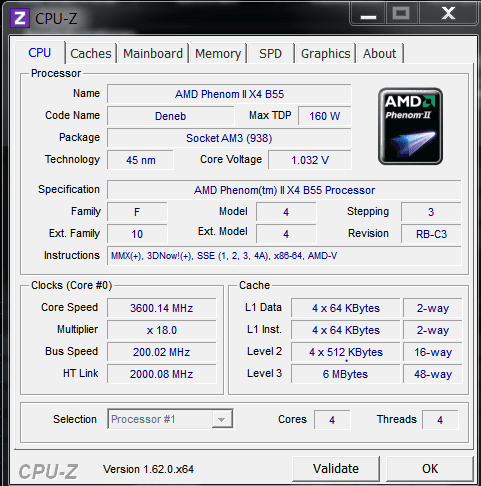Click the AMD Phenom II processor logo

410,126
